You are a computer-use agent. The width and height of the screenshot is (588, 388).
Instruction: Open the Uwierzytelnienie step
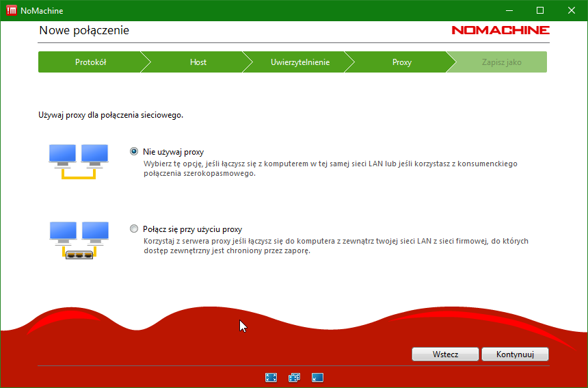pyautogui.click(x=299, y=62)
